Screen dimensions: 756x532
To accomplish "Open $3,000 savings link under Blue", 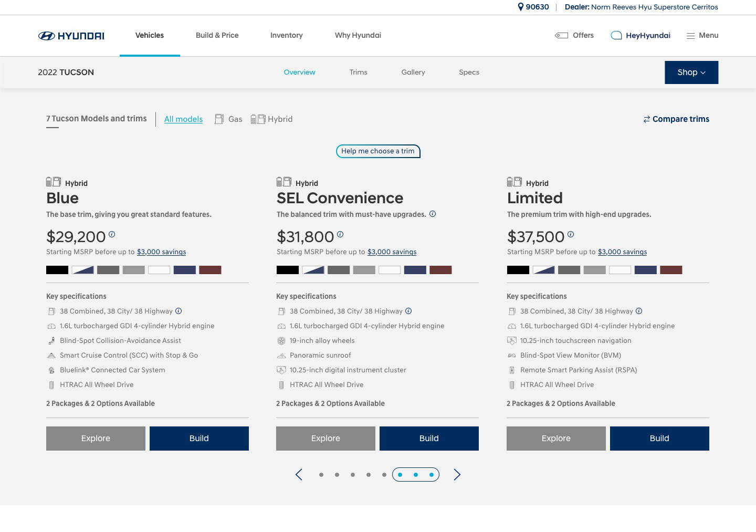I will point(162,252).
